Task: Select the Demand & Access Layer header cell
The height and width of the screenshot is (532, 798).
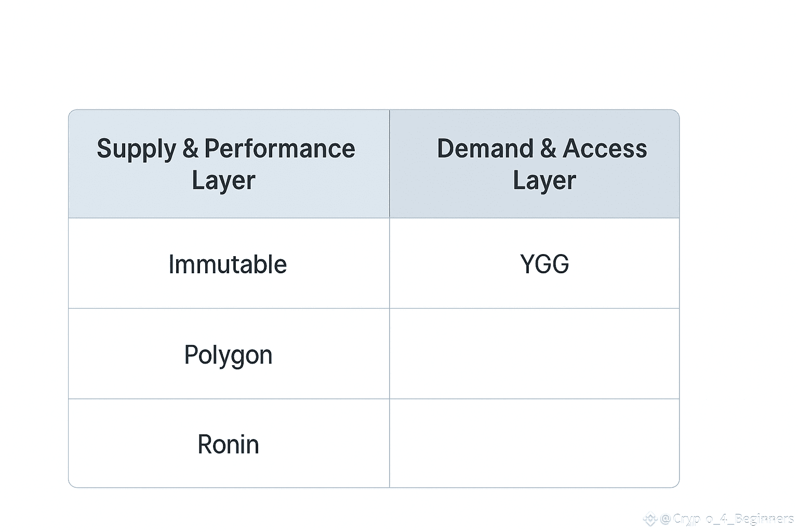Action: tap(534, 164)
